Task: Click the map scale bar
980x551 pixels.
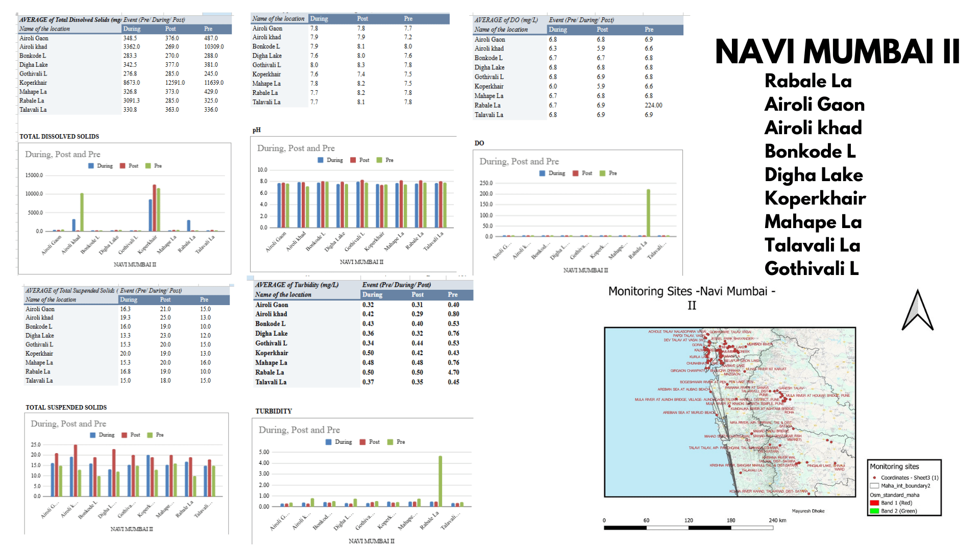Action: [x=688, y=528]
